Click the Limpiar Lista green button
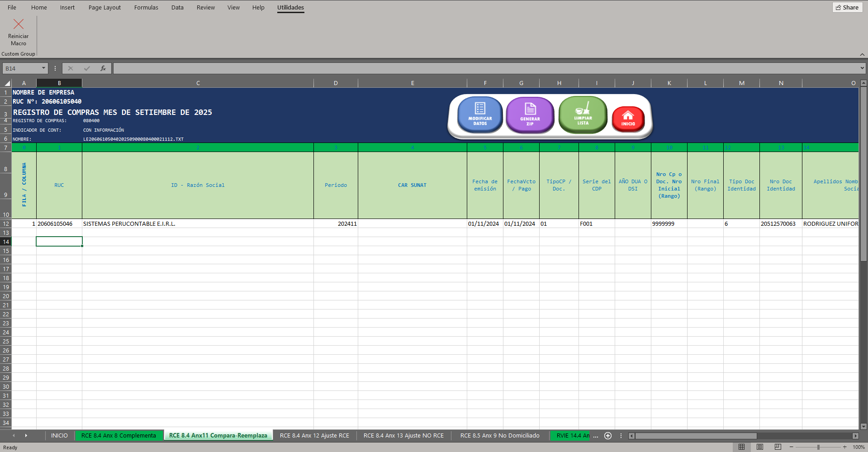868x452 pixels. pyautogui.click(x=583, y=114)
